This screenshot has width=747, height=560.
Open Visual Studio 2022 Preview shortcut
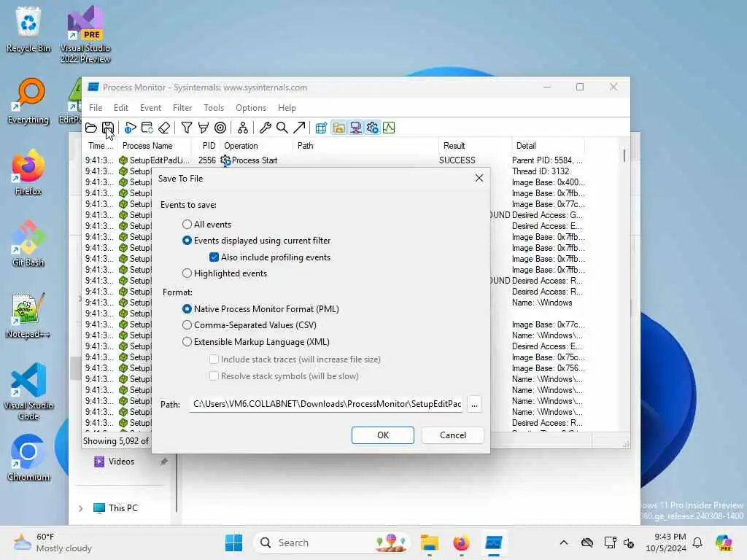pos(85,34)
